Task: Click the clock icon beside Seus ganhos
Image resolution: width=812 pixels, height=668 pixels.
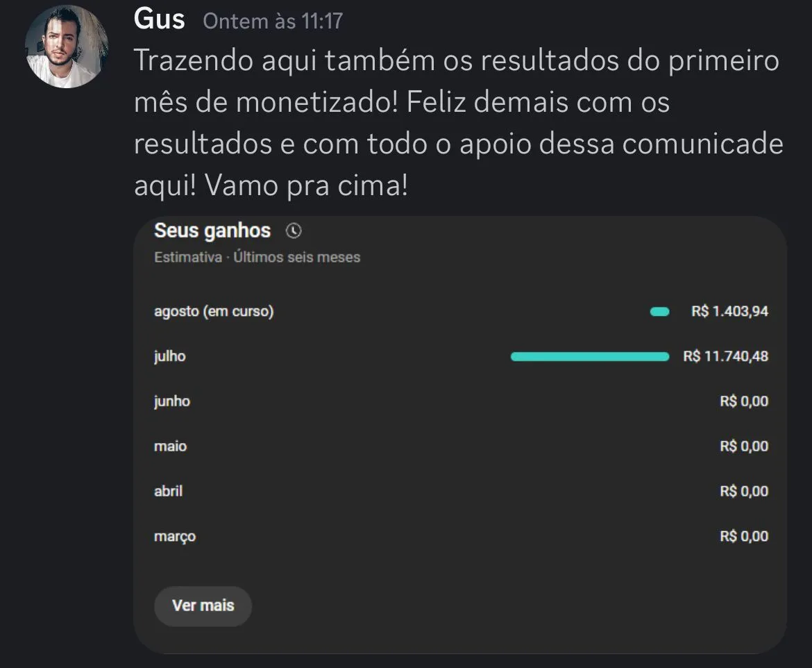Action: (294, 231)
